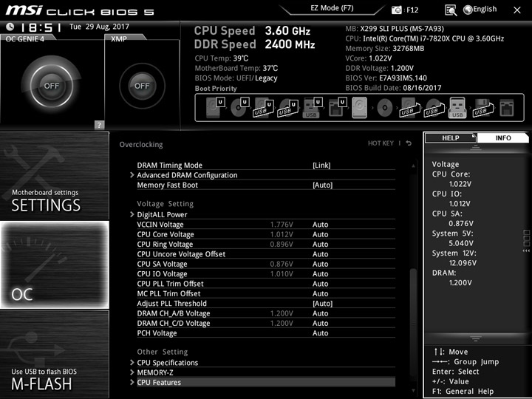The image size is (532, 399).
Task: Select UEFI USB hard disk boot icon
Action: 263,108
